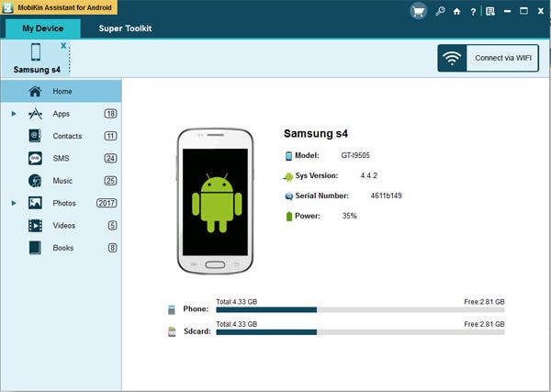The width and height of the screenshot is (551, 392).
Task: Click the Books icon in sidebar
Action: click(35, 248)
